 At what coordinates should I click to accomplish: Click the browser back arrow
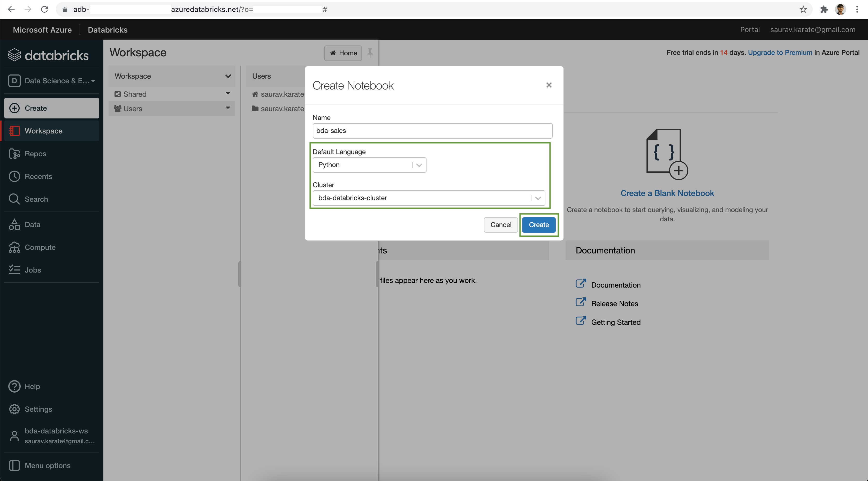11,9
